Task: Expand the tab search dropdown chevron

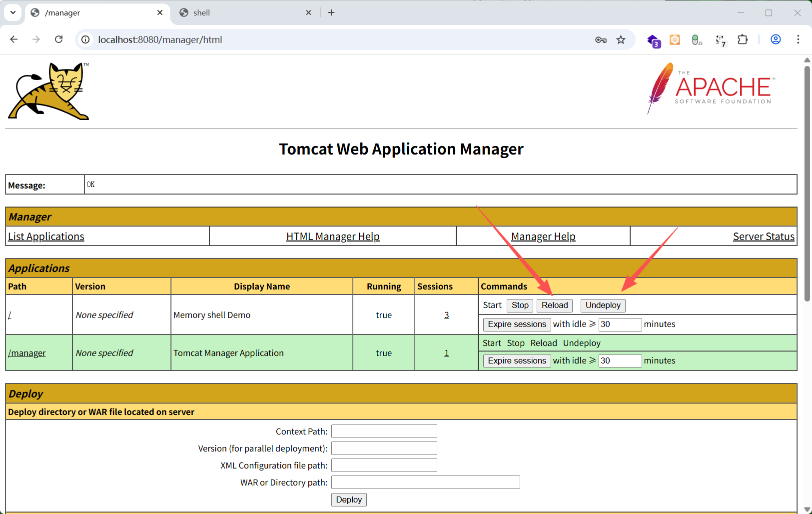Action: point(13,12)
